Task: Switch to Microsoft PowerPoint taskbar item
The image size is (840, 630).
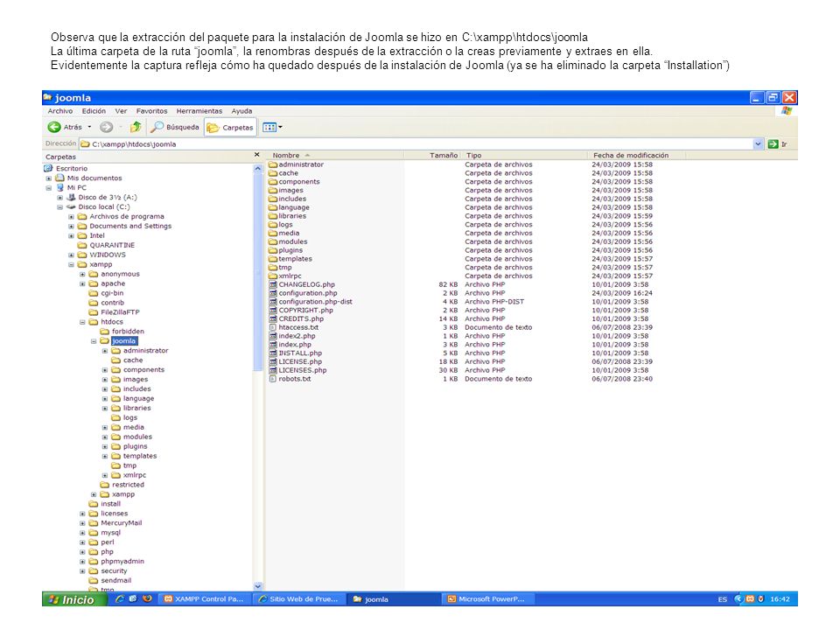Action: (486, 598)
